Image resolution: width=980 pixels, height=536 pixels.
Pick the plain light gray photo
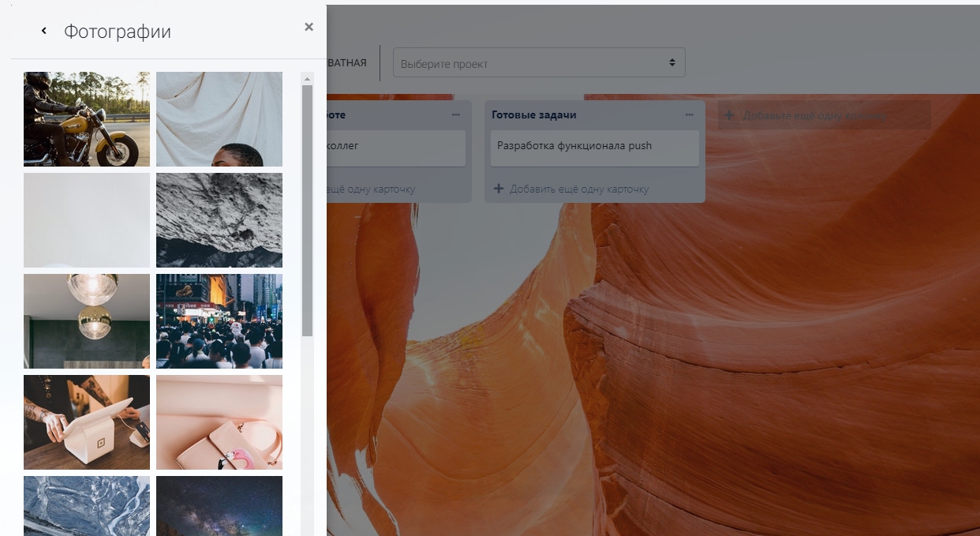coord(87,220)
